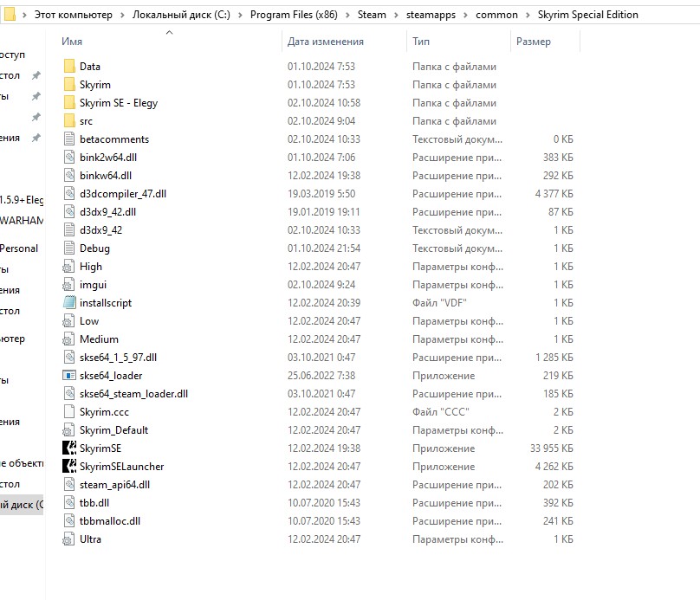Select the bink2w64.dll file icon
700x600 pixels.
69,158
